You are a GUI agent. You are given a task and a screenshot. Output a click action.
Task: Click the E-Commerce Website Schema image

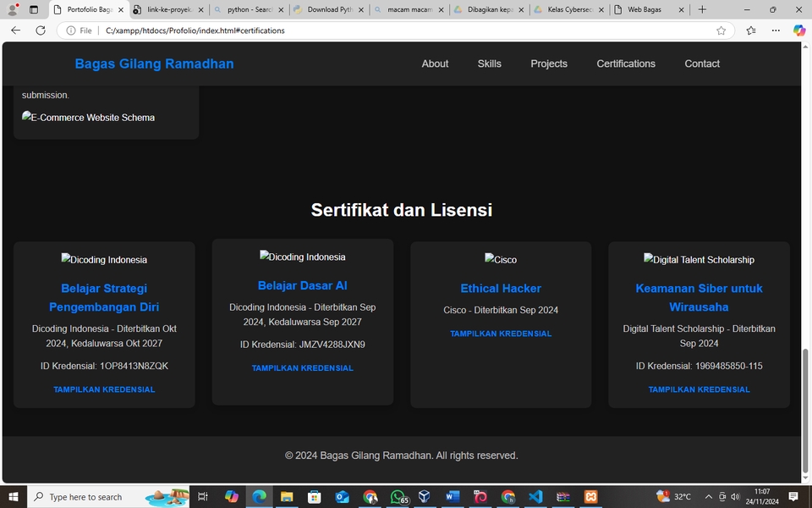coord(88,117)
